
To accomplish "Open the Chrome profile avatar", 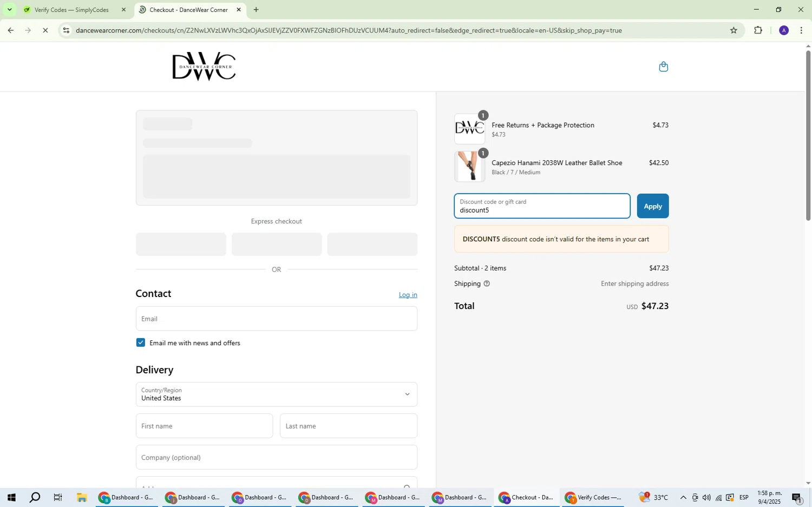I will click(x=783, y=30).
